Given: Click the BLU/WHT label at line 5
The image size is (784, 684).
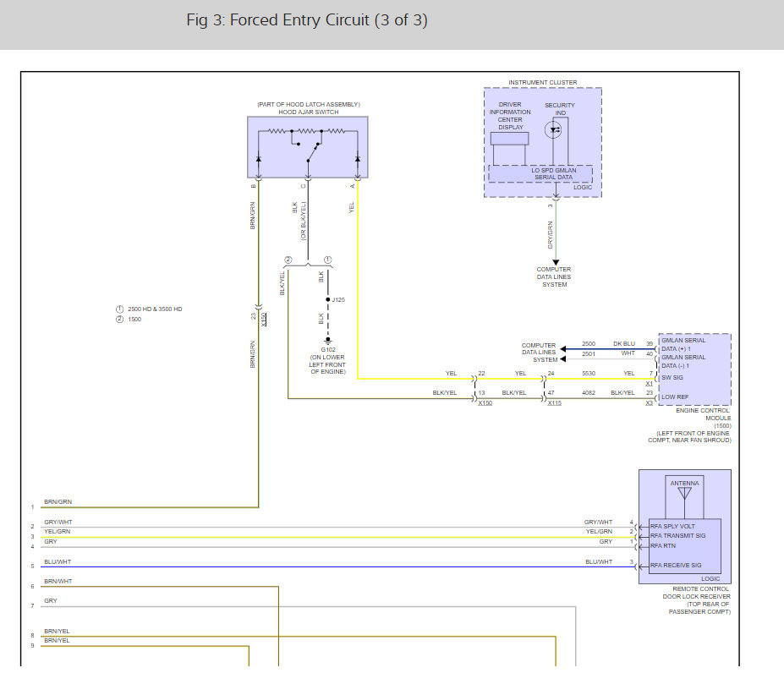Looking at the screenshot, I should point(58,561).
